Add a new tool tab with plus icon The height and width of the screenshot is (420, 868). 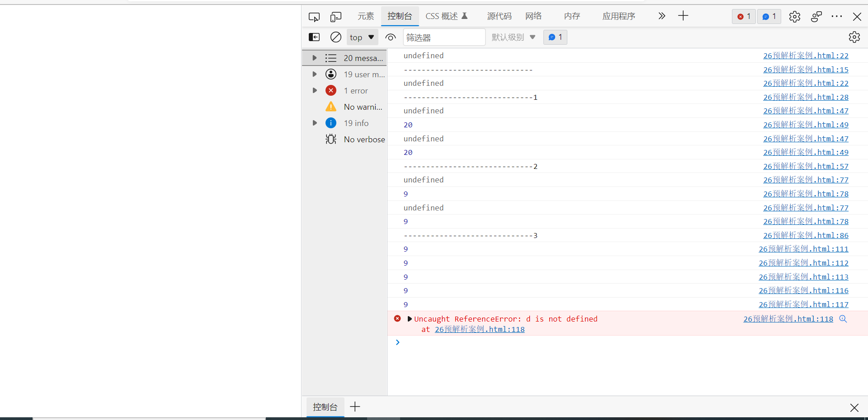pos(683,16)
